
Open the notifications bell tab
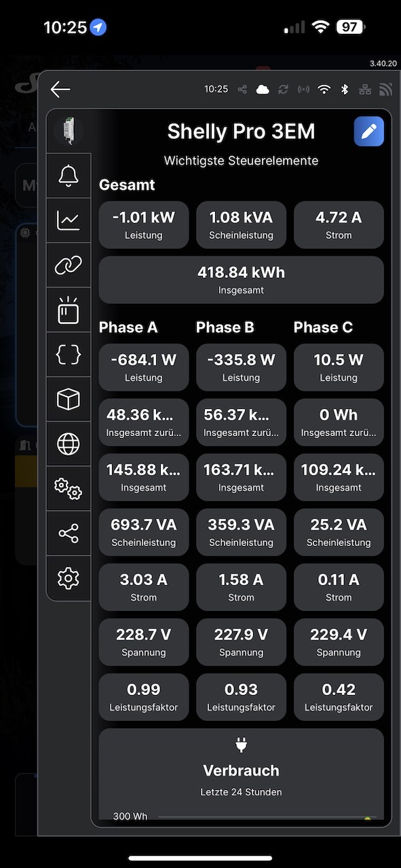point(69,176)
